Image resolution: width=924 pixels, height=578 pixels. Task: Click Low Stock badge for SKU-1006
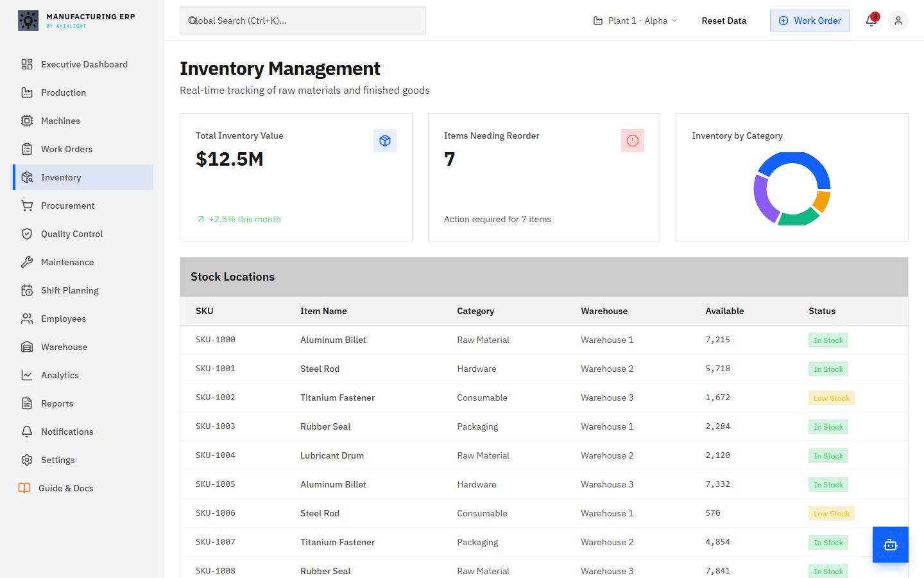click(x=832, y=514)
